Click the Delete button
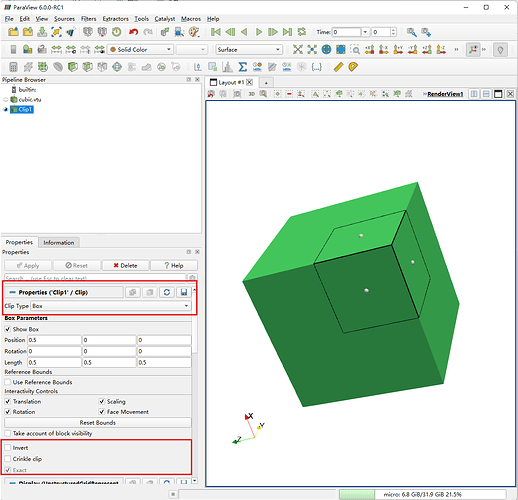Image resolution: width=518 pixels, height=500 pixels. (125, 265)
